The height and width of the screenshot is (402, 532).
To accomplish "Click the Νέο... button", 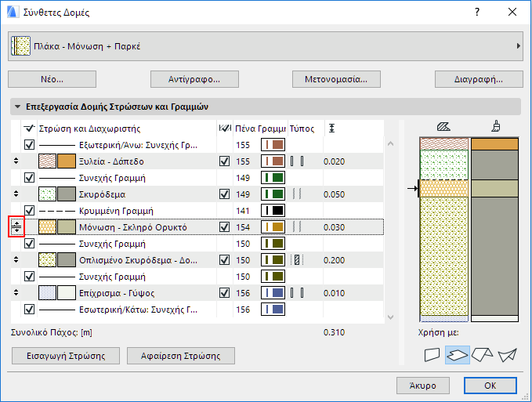I will 52,79.
